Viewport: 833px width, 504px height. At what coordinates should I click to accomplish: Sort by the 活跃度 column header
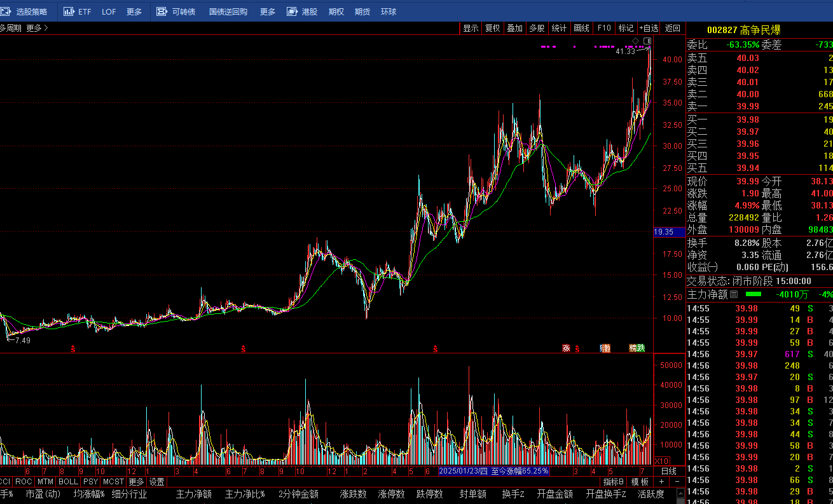pos(651,494)
